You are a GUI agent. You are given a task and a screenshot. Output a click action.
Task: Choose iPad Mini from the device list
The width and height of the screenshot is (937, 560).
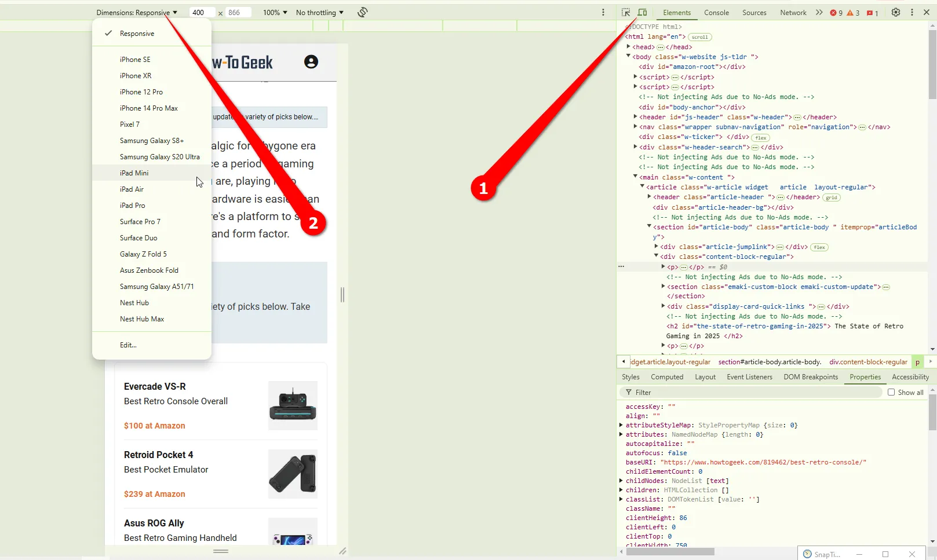click(134, 173)
